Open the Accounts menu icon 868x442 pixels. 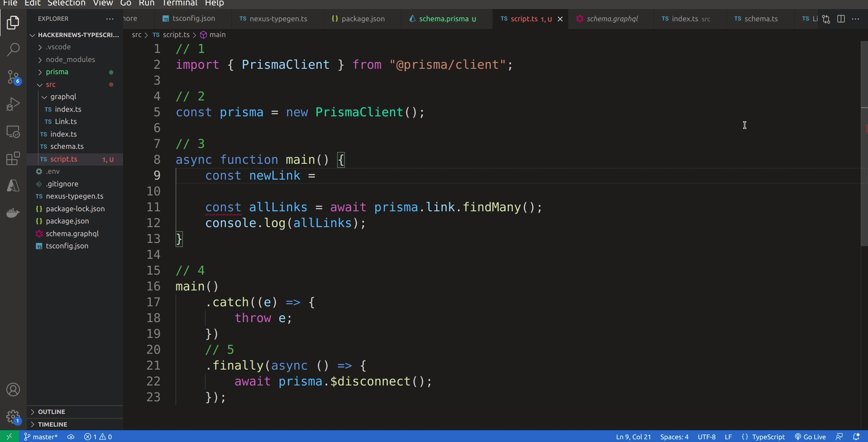coord(13,390)
